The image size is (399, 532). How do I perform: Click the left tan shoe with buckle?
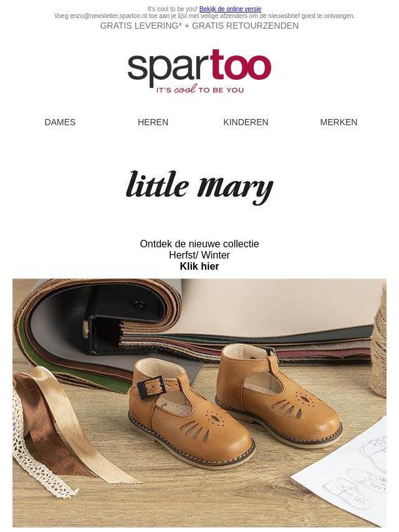[x=191, y=411]
